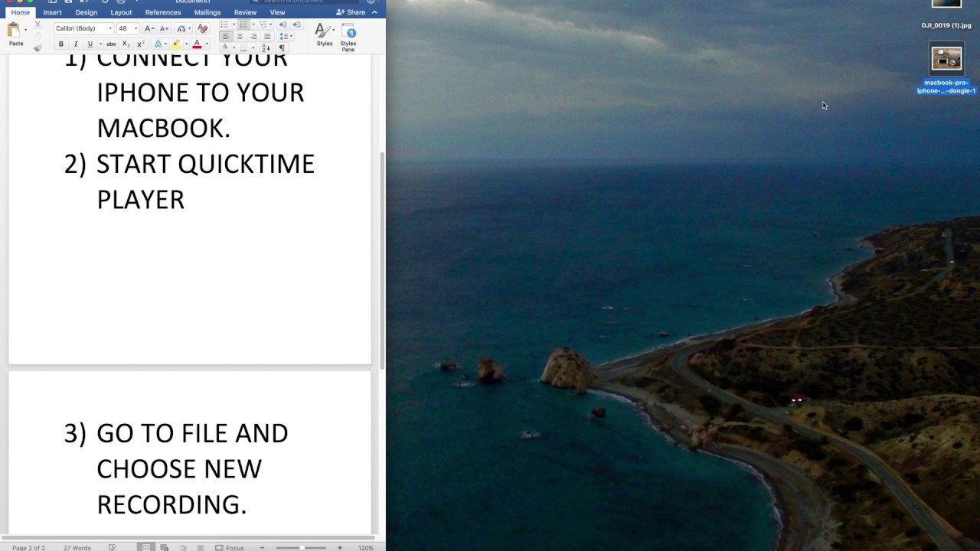This screenshot has width=980, height=551.
Task: Click the Share button
Action: click(x=351, y=12)
